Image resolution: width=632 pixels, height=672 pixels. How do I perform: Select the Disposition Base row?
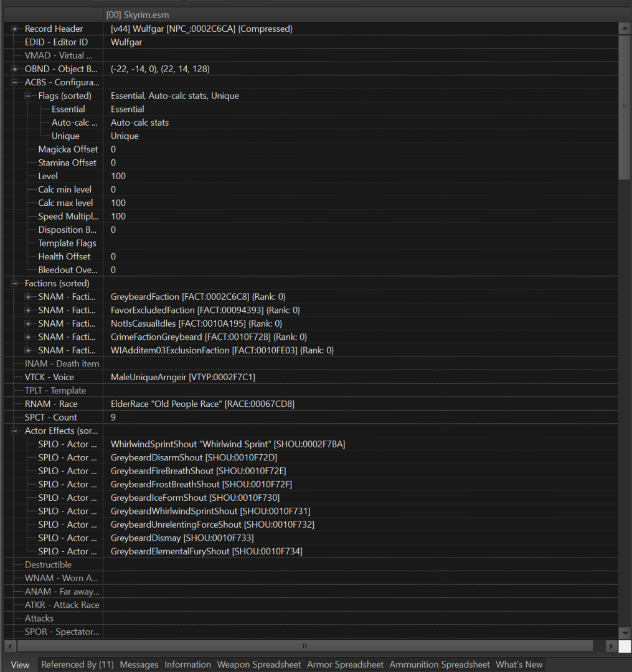[x=311, y=230]
